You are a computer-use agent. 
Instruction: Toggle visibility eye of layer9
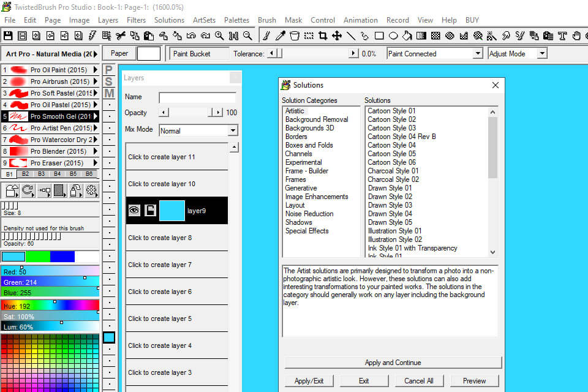coord(134,211)
